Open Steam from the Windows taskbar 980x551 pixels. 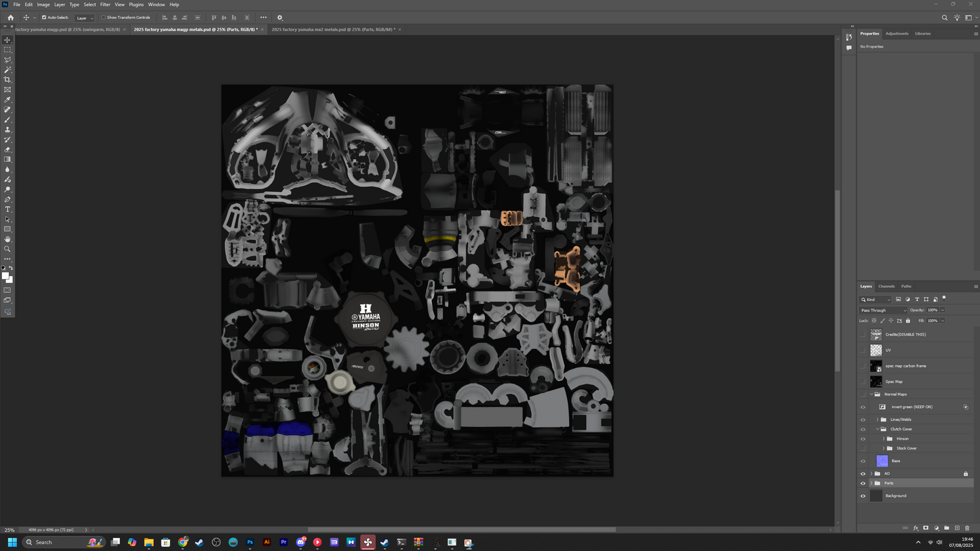pyautogui.click(x=199, y=542)
